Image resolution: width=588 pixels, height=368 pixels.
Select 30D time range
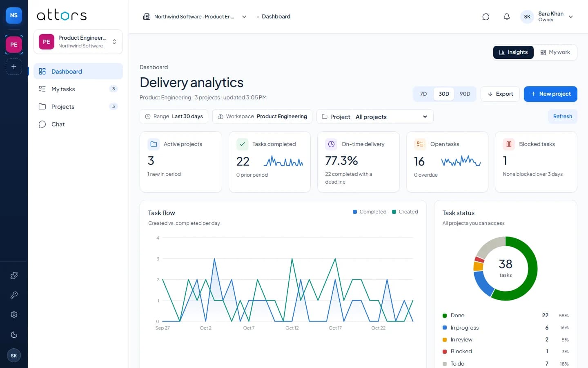444,94
